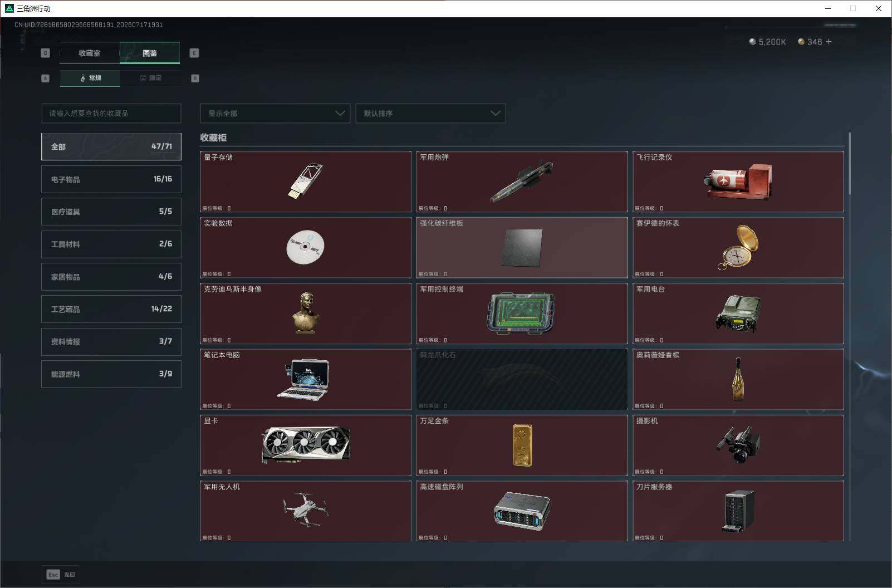892x588 pixels.
Task: Expand the 显示全部 filter dropdown
Action: click(x=275, y=113)
